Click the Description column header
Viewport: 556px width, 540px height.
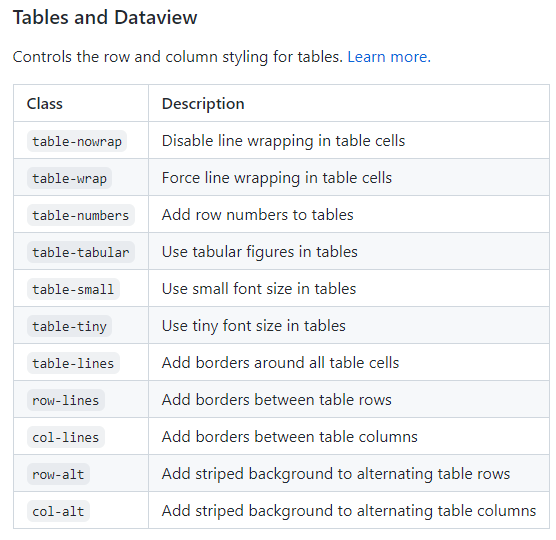pyautogui.click(x=203, y=104)
